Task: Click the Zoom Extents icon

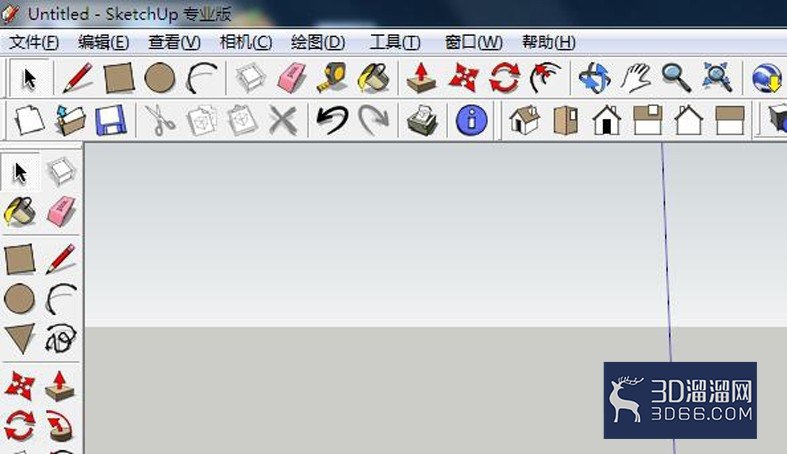Action: (x=717, y=78)
